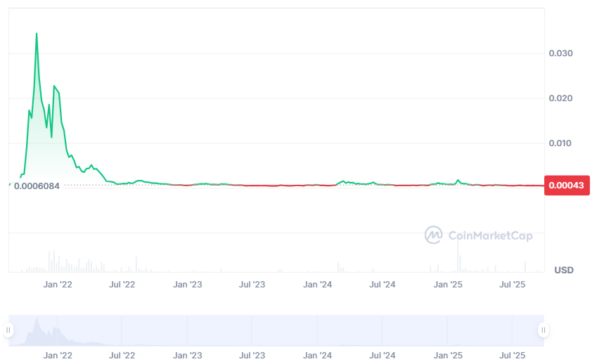Select Jan '22 on the main chart axis

[58, 285]
